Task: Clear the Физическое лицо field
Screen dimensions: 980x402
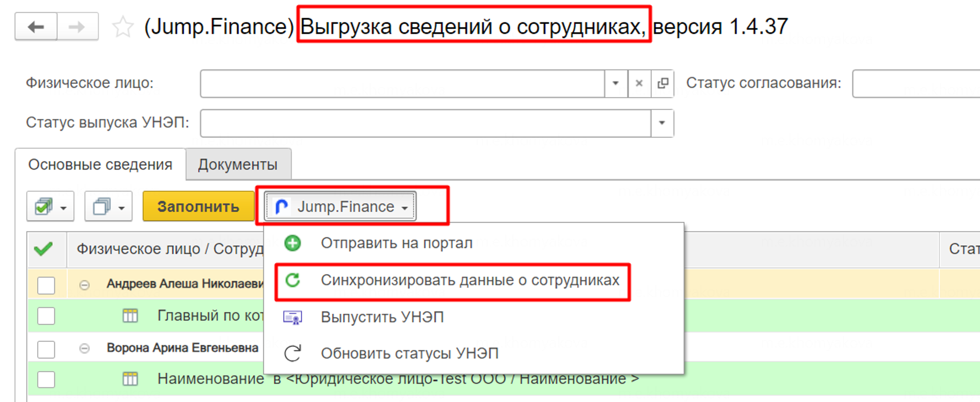Action: [x=639, y=83]
